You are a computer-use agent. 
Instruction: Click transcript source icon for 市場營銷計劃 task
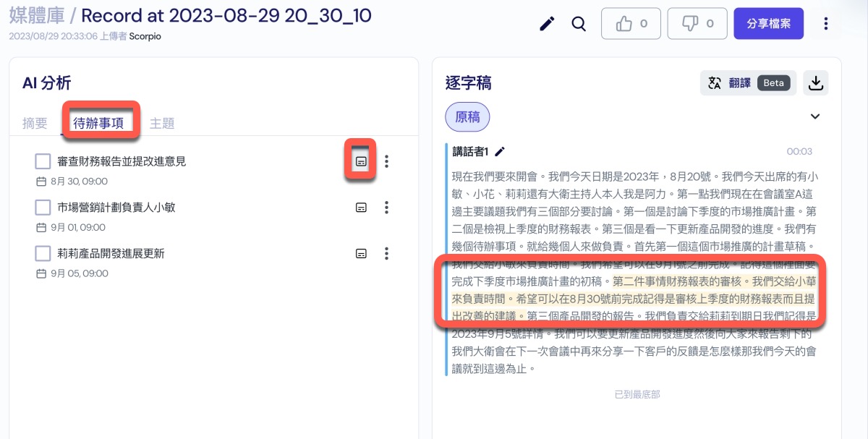(361, 208)
